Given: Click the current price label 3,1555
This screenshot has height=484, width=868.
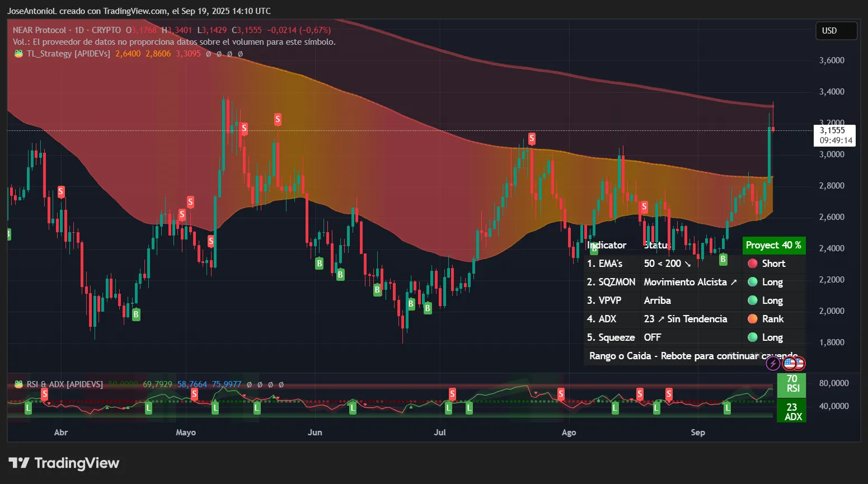Looking at the screenshot, I should tap(833, 130).
